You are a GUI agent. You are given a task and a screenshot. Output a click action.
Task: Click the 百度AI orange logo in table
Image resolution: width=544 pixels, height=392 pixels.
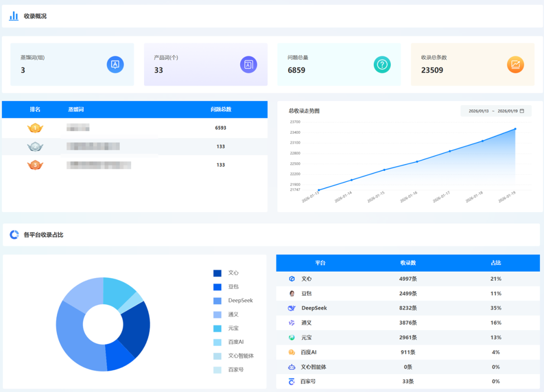tap(292, 352)
